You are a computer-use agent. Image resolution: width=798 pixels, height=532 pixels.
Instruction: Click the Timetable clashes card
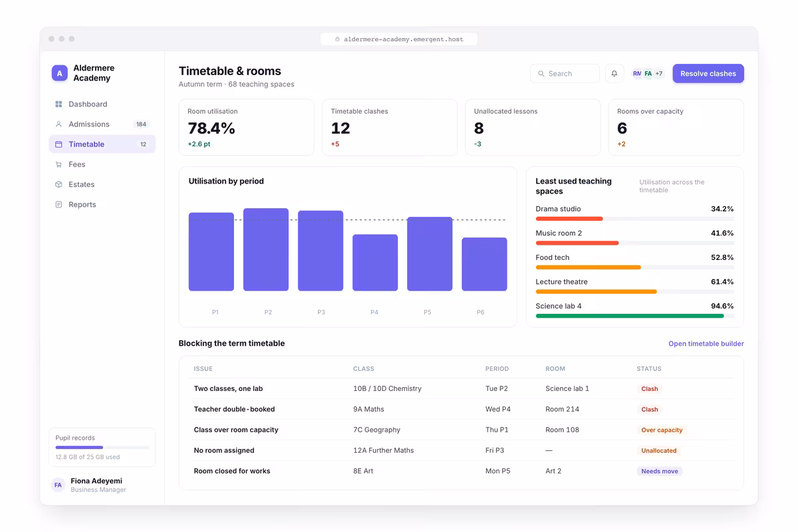tap(390, 128)
